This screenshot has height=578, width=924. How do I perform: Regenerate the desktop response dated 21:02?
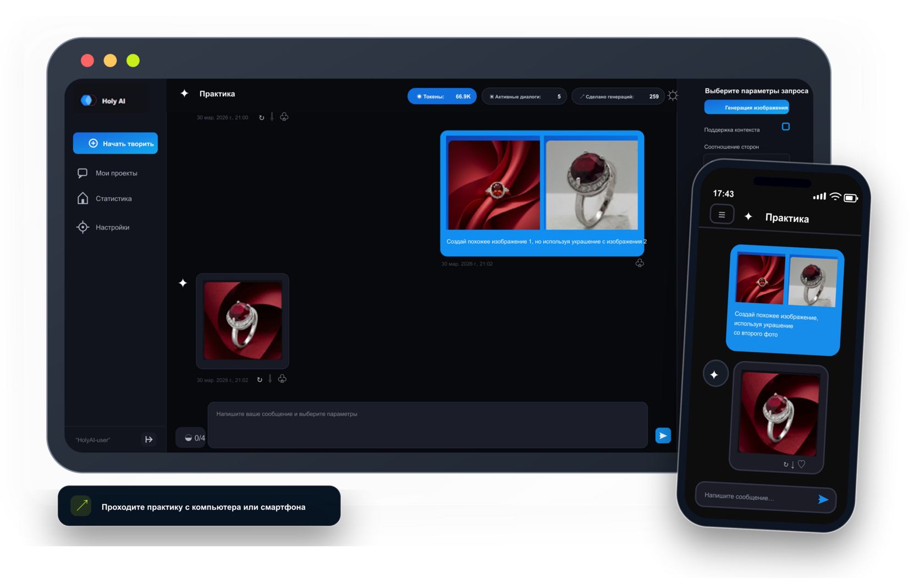[260, 379]
